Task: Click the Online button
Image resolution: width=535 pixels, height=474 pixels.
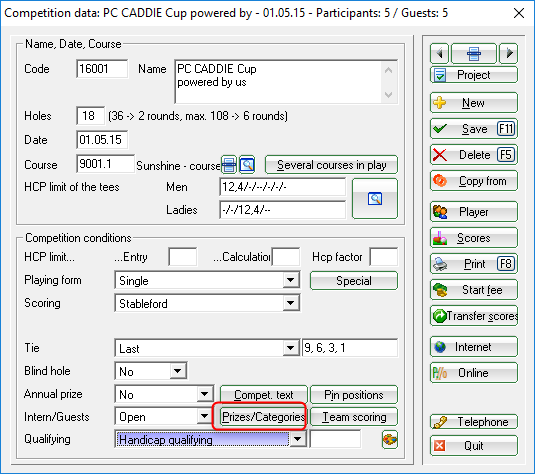Action: click(474, 373)
